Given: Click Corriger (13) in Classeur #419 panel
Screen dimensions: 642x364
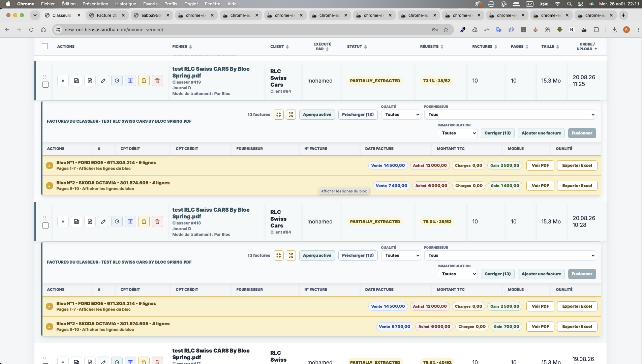Looking at the screenshot, I should tap(498, 133).
